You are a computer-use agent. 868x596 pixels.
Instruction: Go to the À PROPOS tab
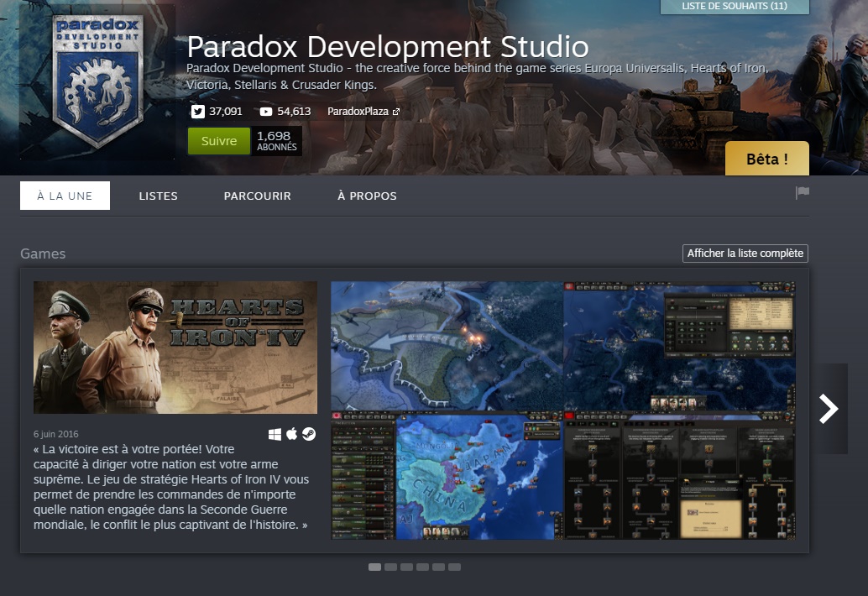(367, 196)
